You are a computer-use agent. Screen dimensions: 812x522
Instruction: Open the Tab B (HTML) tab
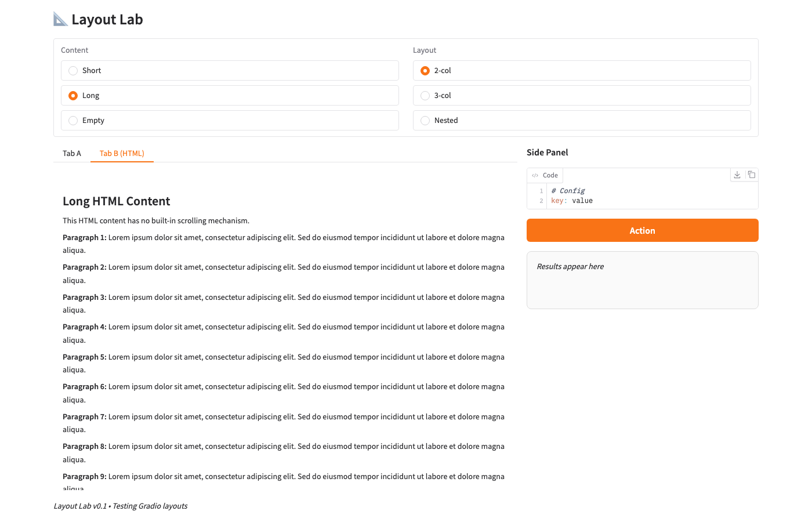[122, 153]
